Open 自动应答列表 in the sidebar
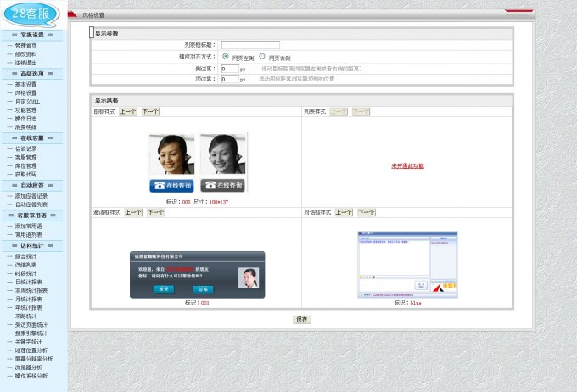The height and width of the screenshot is (392, 577). pyautogui.click(x=31, y=204)
